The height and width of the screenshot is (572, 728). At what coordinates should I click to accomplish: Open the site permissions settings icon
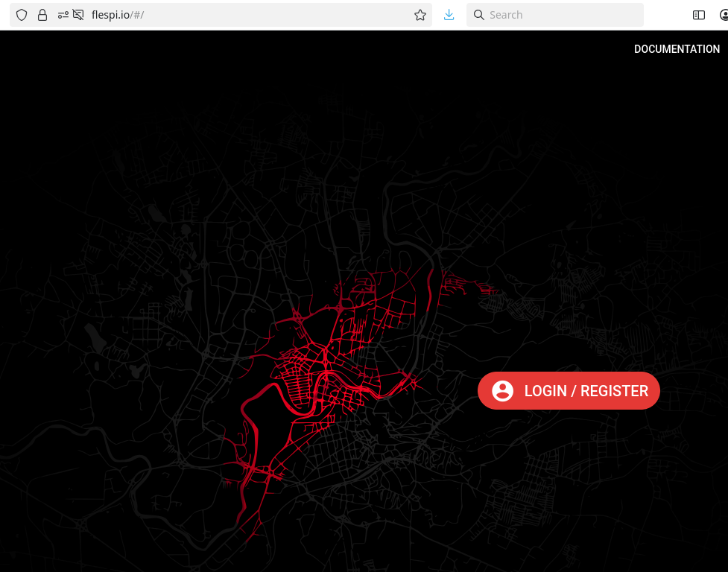(x=63, y=15)
